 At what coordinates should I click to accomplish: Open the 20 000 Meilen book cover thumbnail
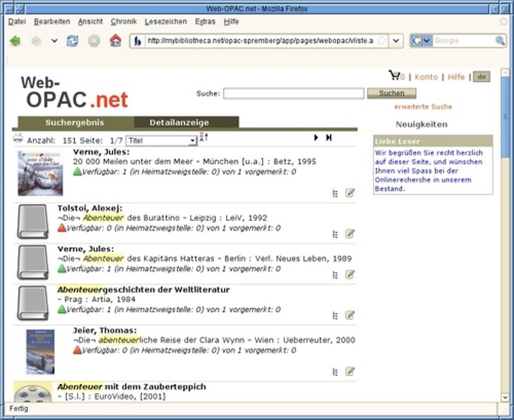40,173
